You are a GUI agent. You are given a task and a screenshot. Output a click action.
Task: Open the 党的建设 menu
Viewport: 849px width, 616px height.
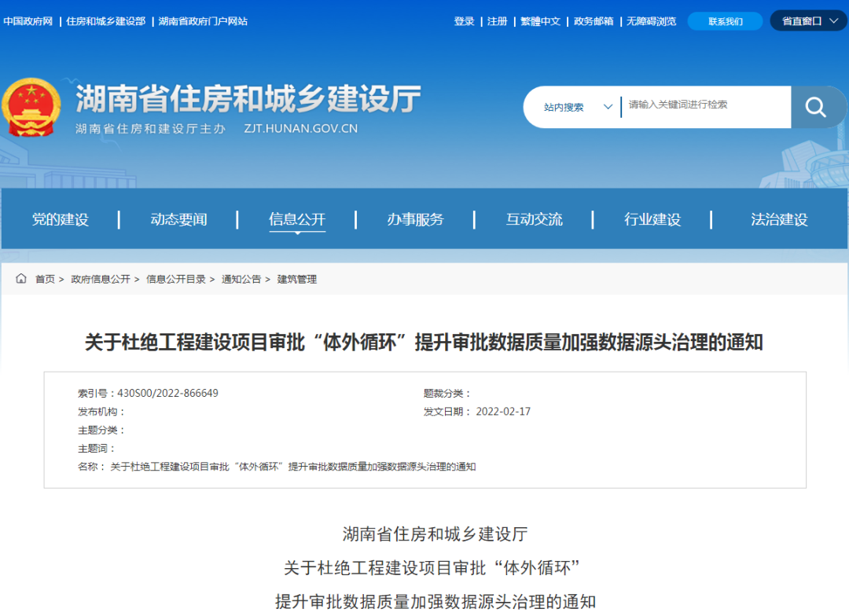coord(60,219)
